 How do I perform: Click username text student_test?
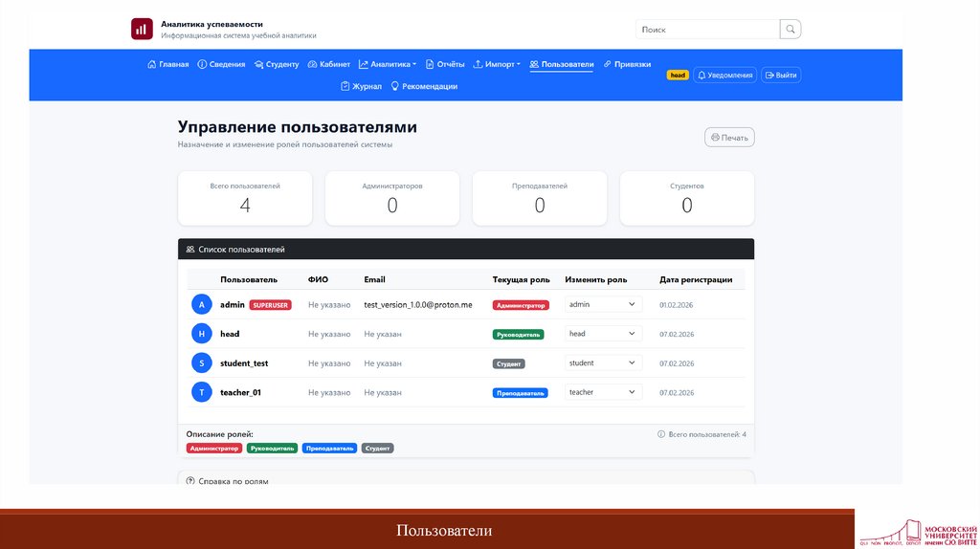point(244,363)
